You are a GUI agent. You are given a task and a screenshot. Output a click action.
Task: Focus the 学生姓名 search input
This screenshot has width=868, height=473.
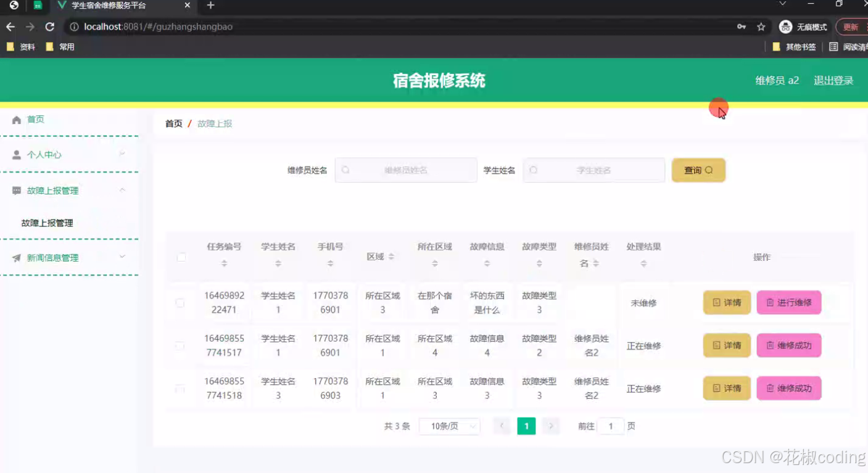pos(594,170)
